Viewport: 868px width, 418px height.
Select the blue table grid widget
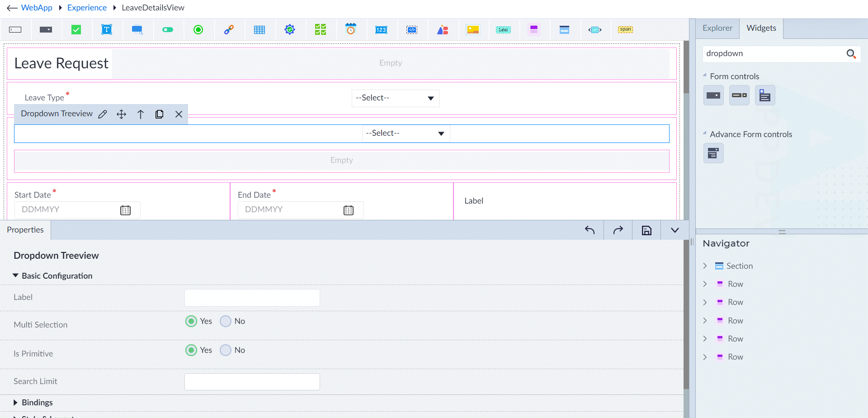coord(259,30)
